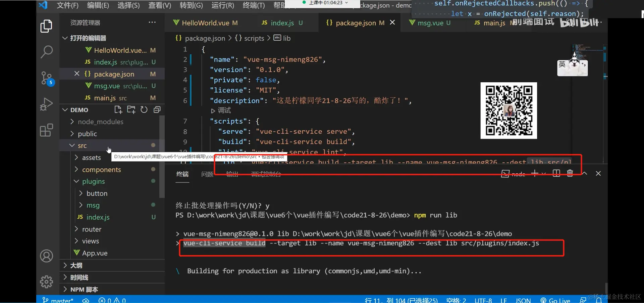Click the Go Live status bar button

pos(555,300)
